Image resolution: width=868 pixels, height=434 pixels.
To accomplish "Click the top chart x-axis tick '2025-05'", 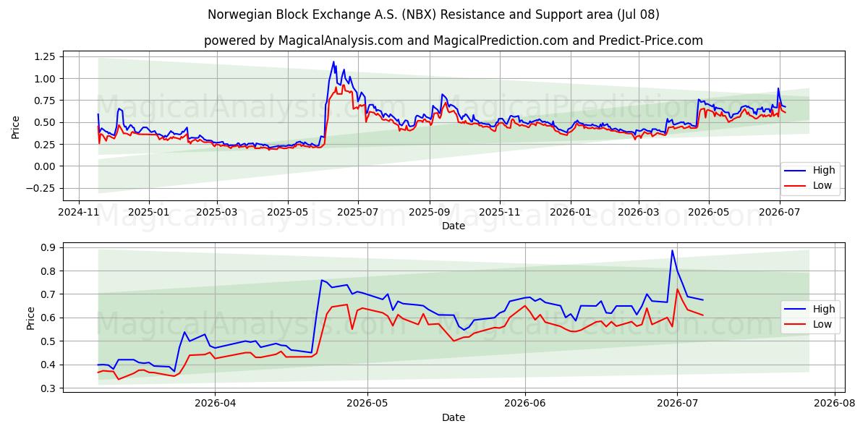I will coord(287,213).
